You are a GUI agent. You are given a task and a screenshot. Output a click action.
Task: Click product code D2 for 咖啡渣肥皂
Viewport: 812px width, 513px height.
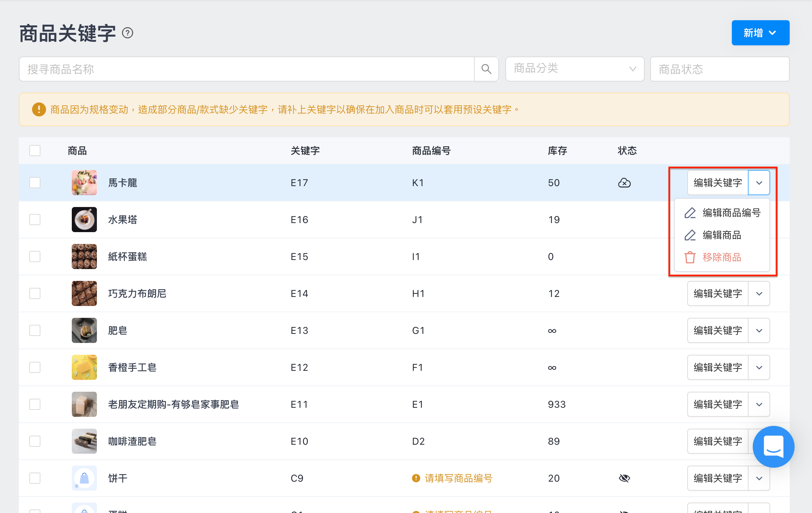[418, 441]
